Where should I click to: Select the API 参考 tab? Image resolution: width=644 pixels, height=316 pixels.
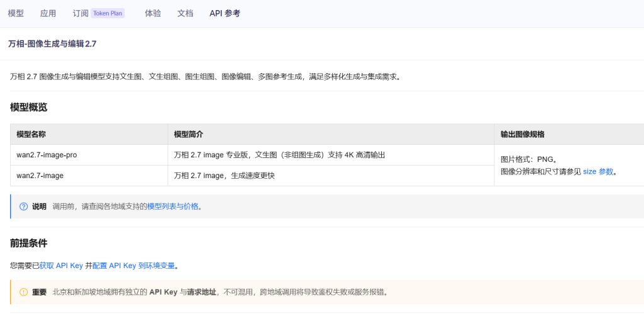point(225,13)
